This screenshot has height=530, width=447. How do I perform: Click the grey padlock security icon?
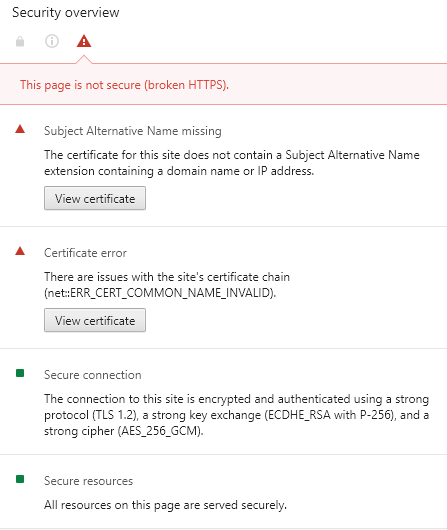(x=20, y=42)
